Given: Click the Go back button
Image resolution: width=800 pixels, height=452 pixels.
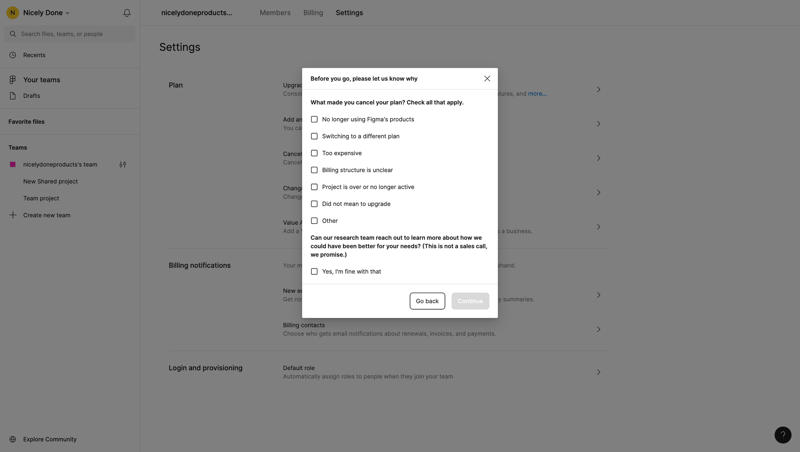Looking at the screenshot, I should [x=428, y=301].
